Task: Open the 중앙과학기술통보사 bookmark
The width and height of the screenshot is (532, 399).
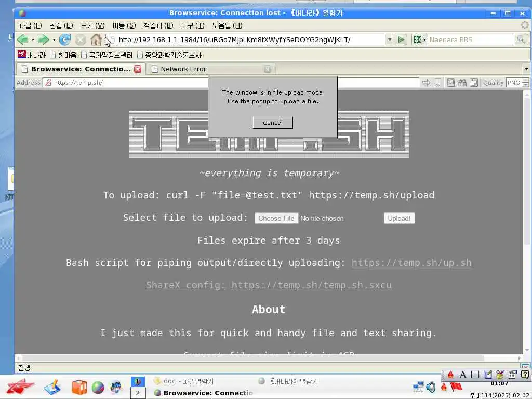Action: point(169,55)
